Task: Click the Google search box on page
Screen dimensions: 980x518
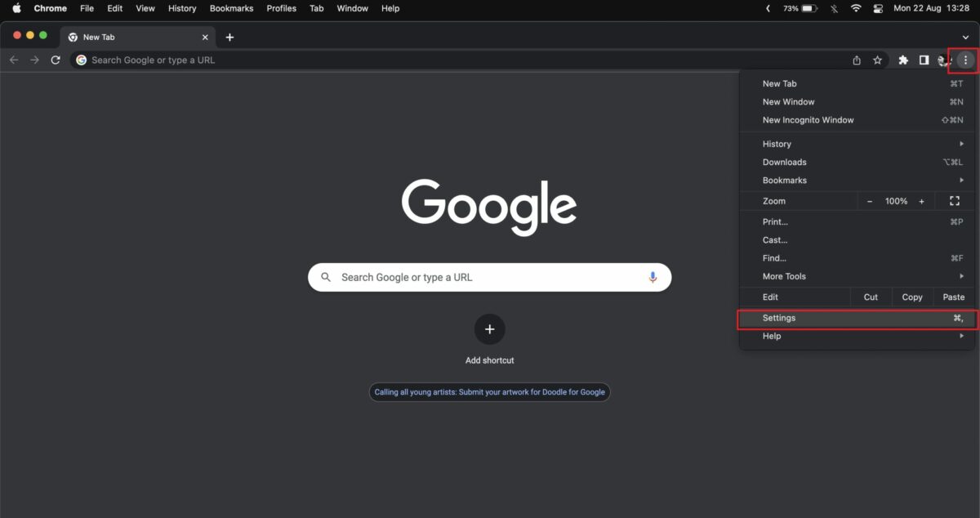Action: [489, 277]
